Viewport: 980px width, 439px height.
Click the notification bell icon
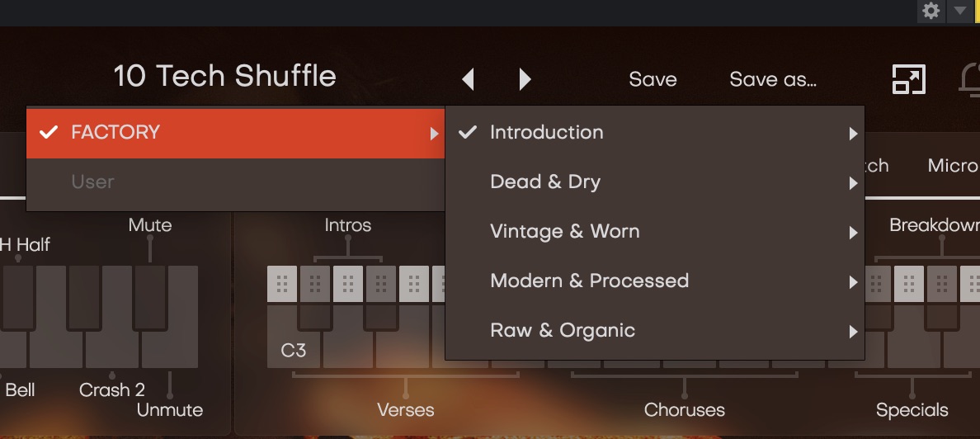970,79
